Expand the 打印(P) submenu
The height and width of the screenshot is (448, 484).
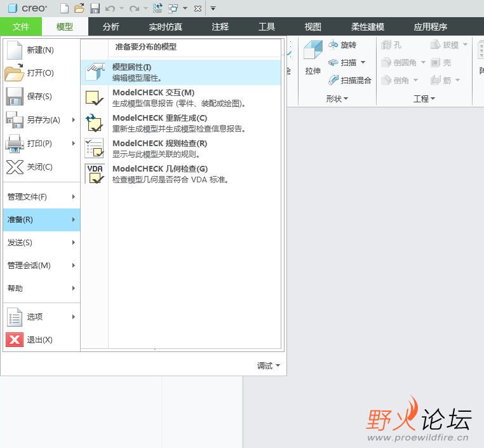[x=42, y=143]
